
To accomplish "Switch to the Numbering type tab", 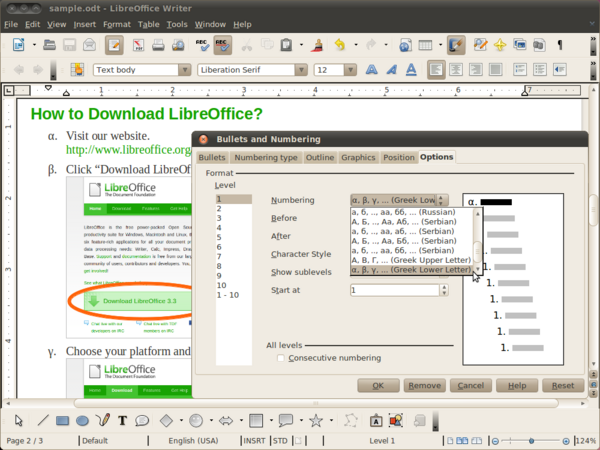I will point(265,157).
